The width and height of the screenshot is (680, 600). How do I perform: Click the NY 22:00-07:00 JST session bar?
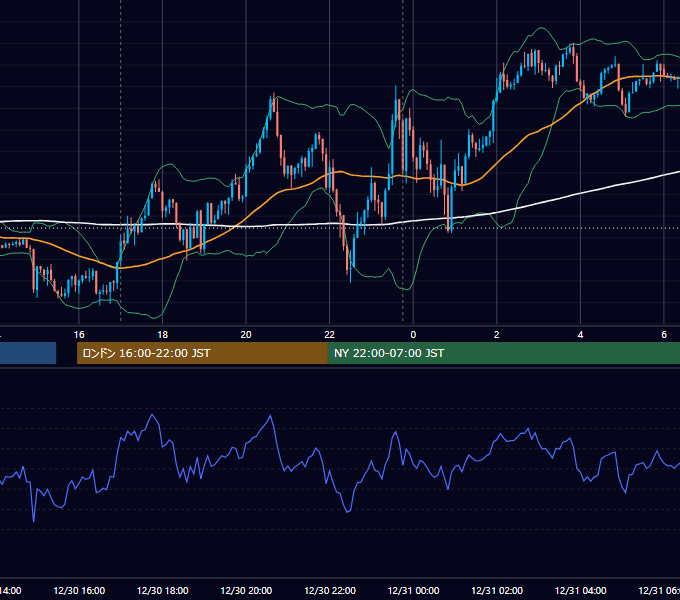pos(503,353)
